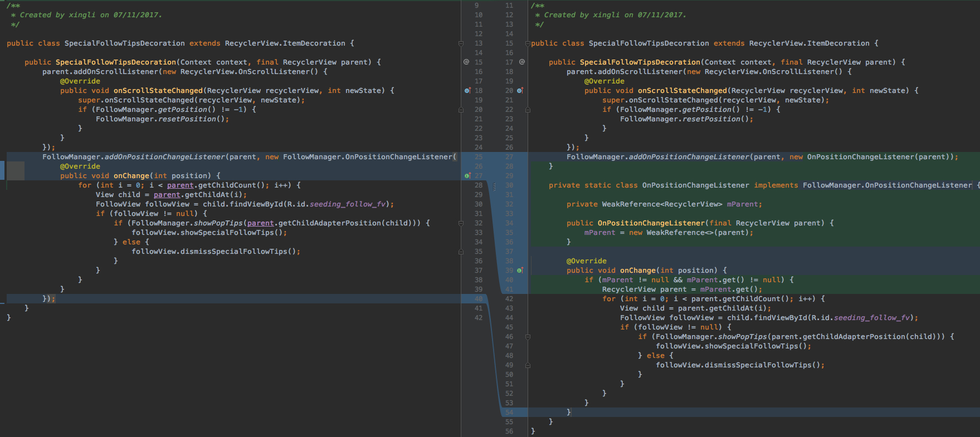Image resolution: width=980 pixels, height=437 pixels.
Task: Click 'new OnPositionChangeListener(parent));' in right pane
Action: [874, 156]
